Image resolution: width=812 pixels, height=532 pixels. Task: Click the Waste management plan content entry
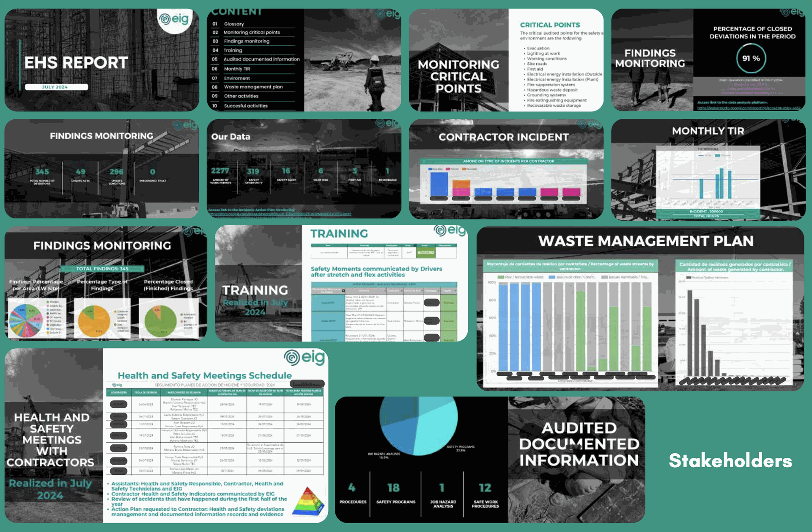(x=253, y=87)
